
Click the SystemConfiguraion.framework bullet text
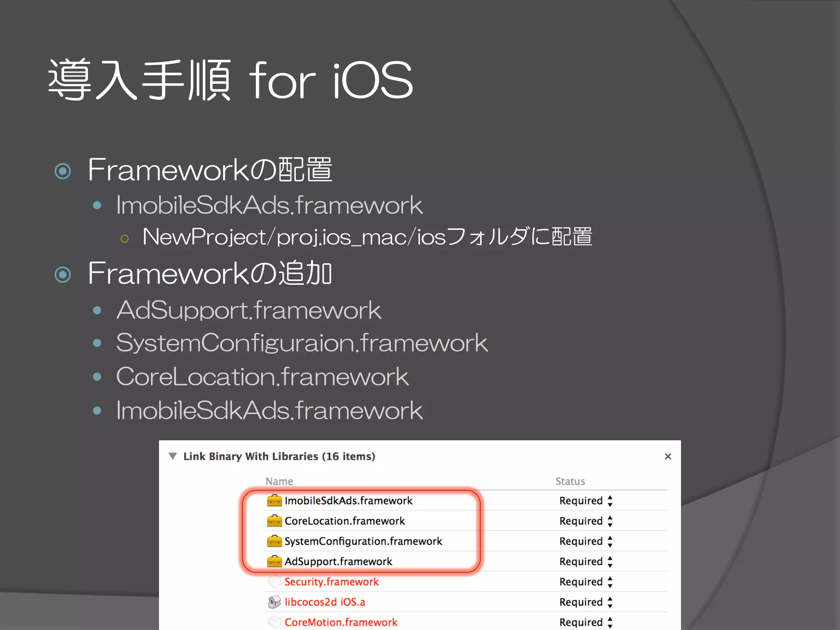point(302,343)
